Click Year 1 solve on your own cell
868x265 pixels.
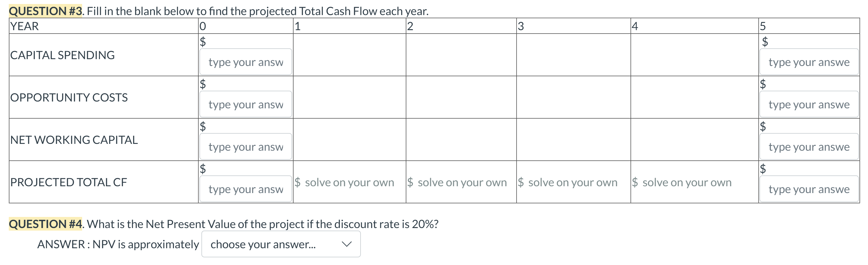[x=344, y=182]
